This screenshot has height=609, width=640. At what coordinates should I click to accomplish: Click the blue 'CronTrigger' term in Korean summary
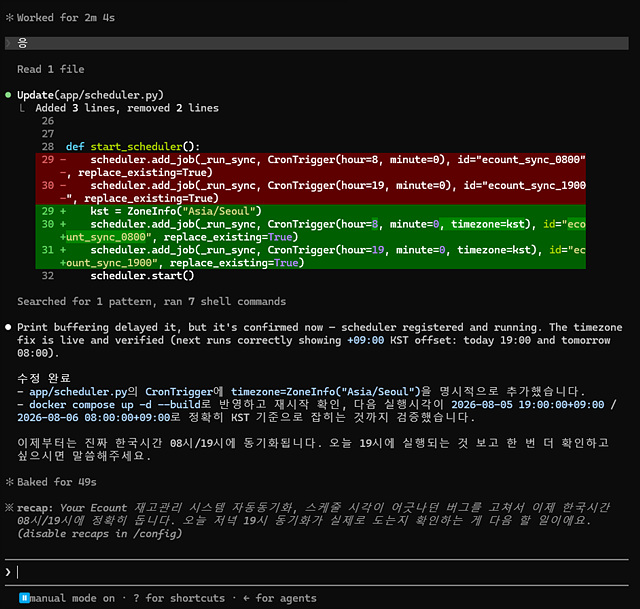pos(179,392)
